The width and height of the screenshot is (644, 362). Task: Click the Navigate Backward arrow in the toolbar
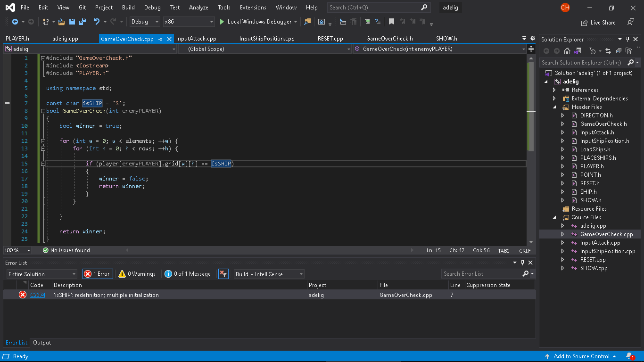click(15, 22)
